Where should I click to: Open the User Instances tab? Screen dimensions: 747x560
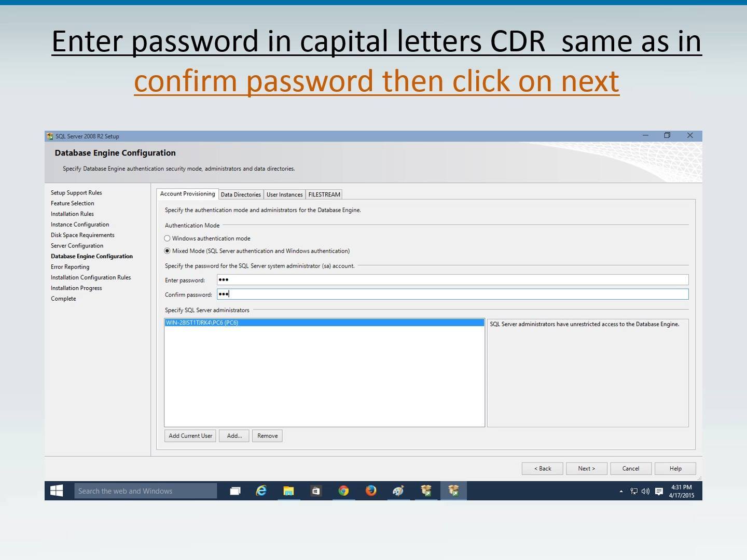point(284,194)
